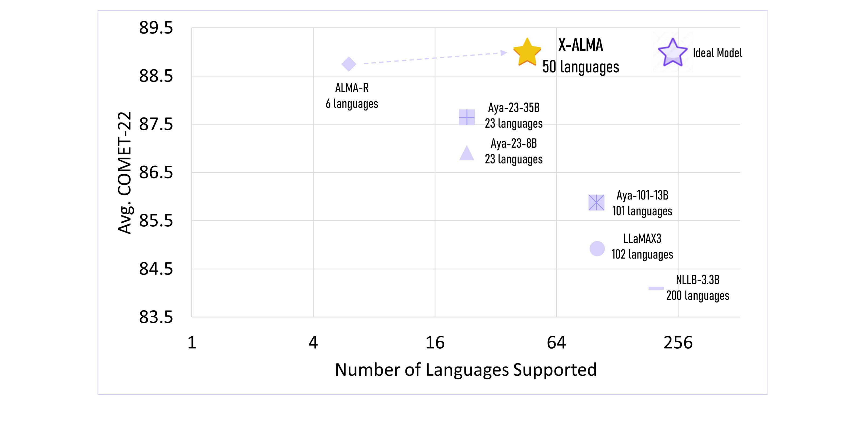The image size is (868, 421).
Task: Select the LLaMAX3 circle marker
Action: (x=597, y=249)
